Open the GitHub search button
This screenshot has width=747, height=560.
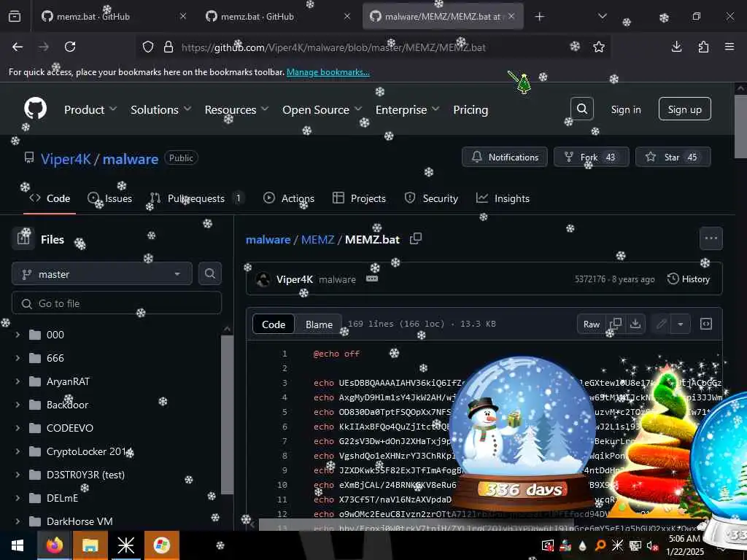[x=581, y=109]
